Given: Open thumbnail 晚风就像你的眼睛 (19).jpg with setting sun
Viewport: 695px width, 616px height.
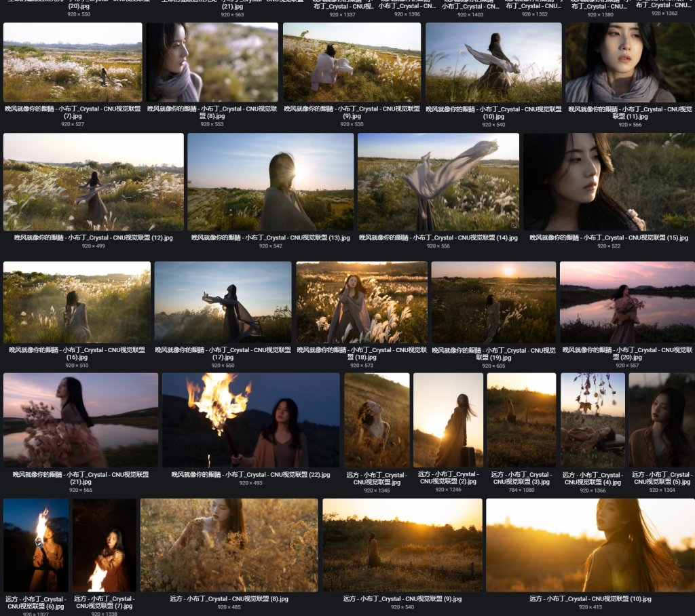Looking at the screenshot, I should (x=493, y=303).
